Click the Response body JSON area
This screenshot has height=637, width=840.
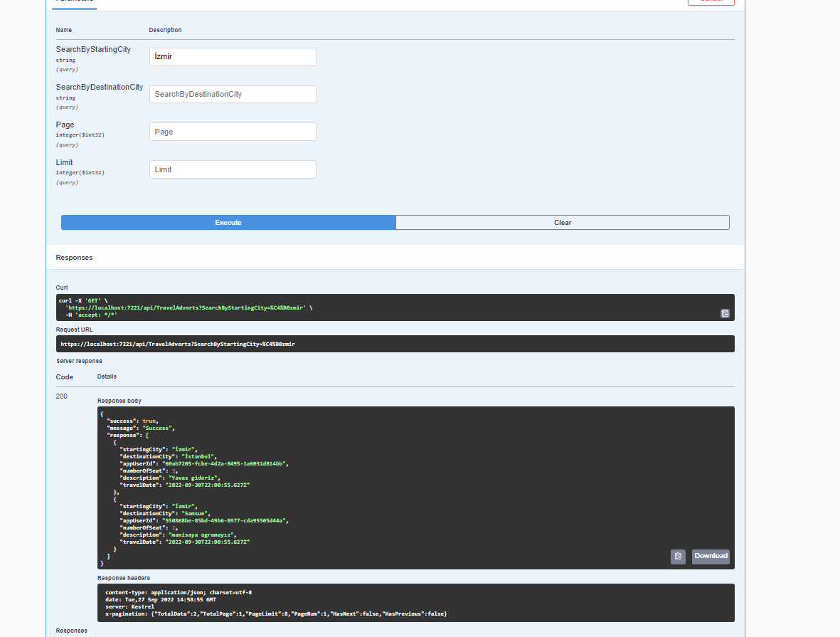coord(285,484)
